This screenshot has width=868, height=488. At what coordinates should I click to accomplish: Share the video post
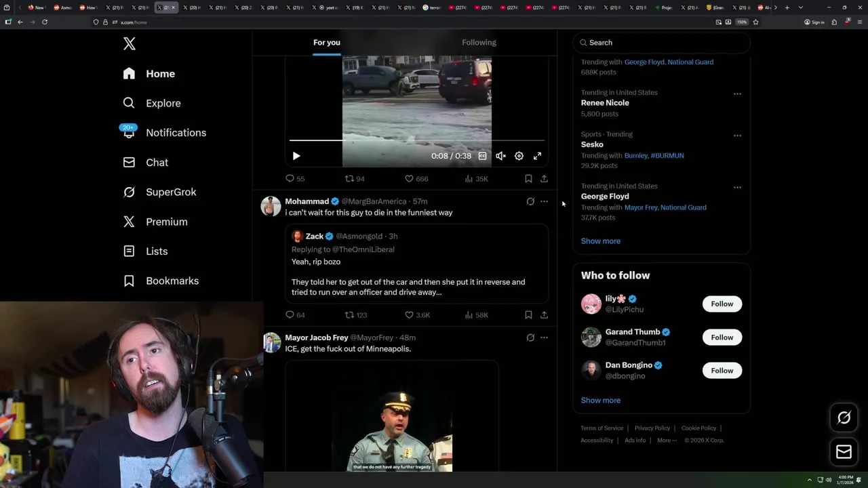point(544,179)
